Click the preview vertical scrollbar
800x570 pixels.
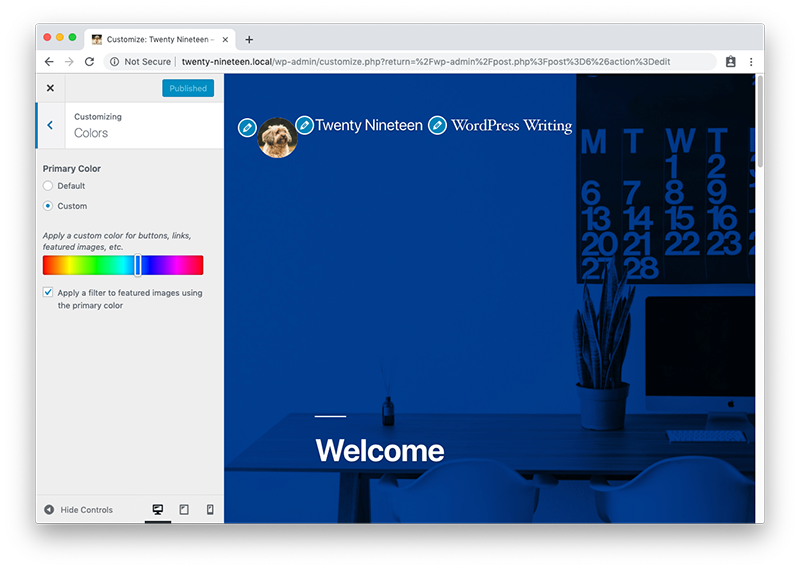(x=760, y=121)
